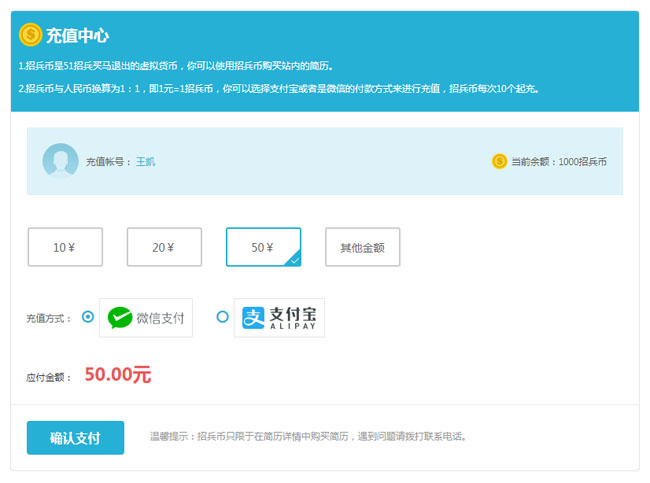
Task: Click the 充值中心 header title
Action: 78,36
